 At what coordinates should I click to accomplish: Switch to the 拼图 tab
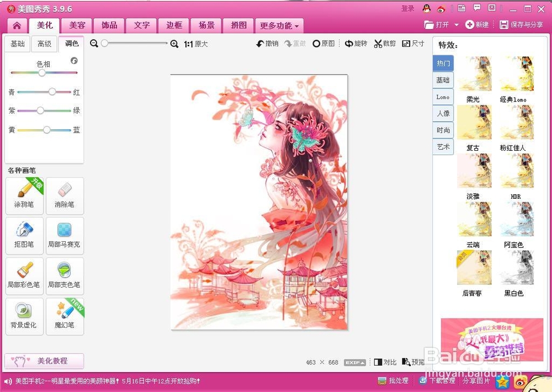click(x=238, y=25)
